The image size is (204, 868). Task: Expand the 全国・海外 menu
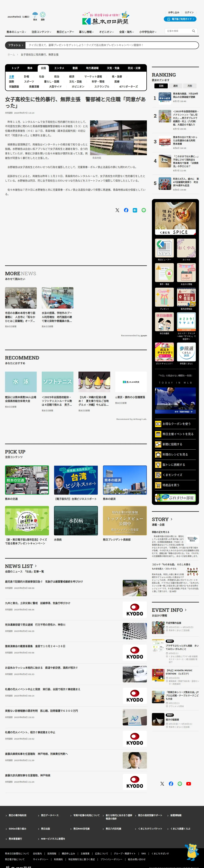click(127, 32)
